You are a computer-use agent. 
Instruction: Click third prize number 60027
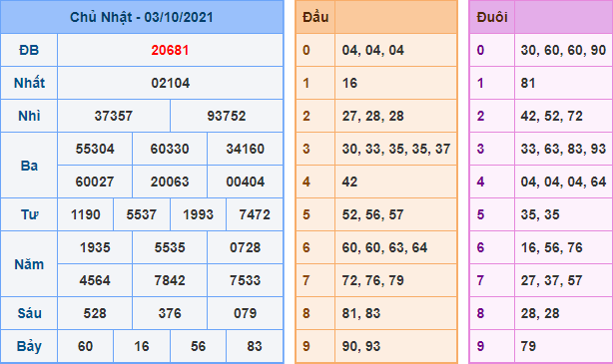(95, 182)
